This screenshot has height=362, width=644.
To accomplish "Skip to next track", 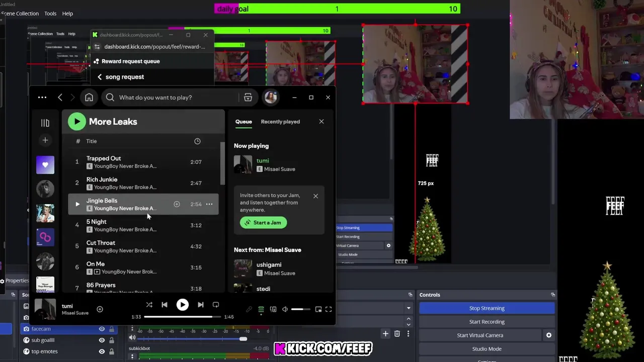I will pyautogui.click(x=200, y=305).
